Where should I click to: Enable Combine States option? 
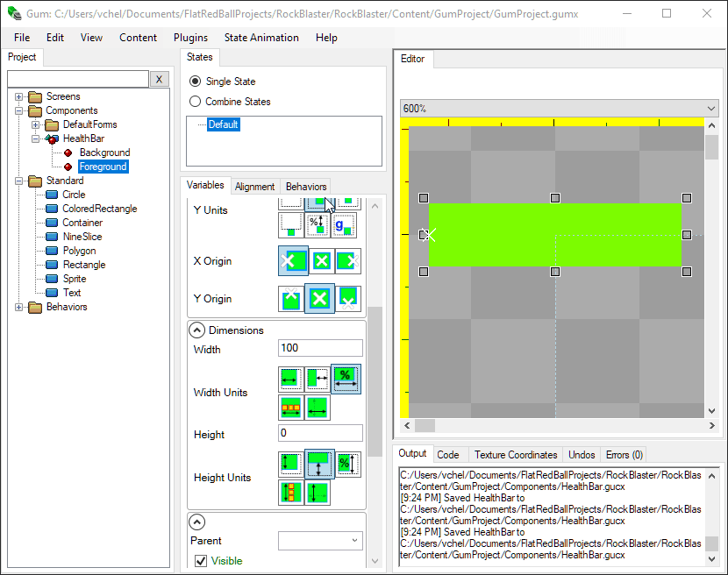point(196,102)
